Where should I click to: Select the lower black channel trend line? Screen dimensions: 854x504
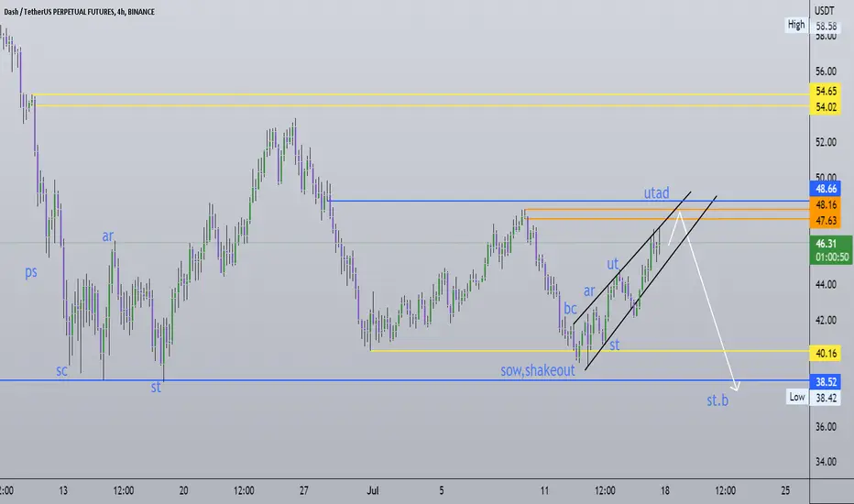651,283
